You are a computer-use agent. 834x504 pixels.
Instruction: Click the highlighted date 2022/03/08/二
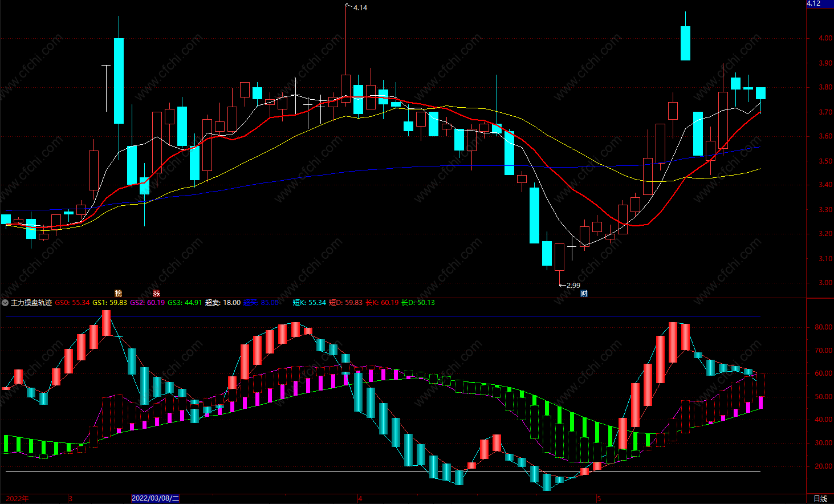click(155, 498)
